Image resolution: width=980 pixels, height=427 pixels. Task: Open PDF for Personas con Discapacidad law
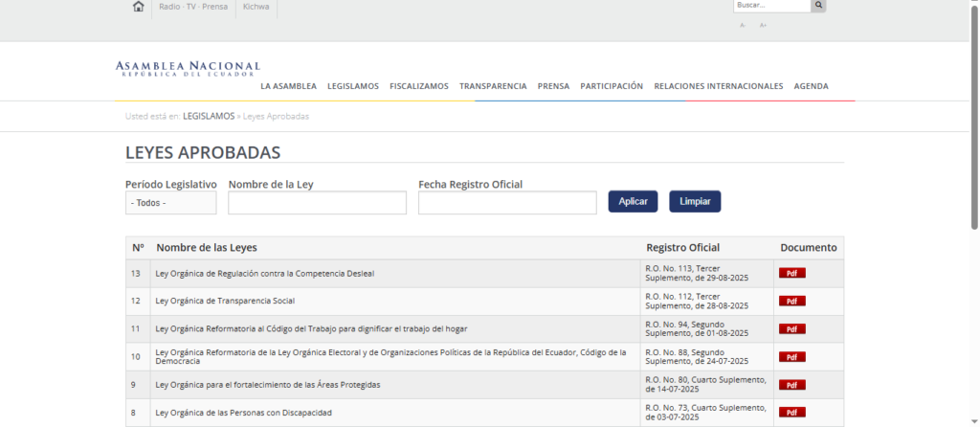pos(791,413)
